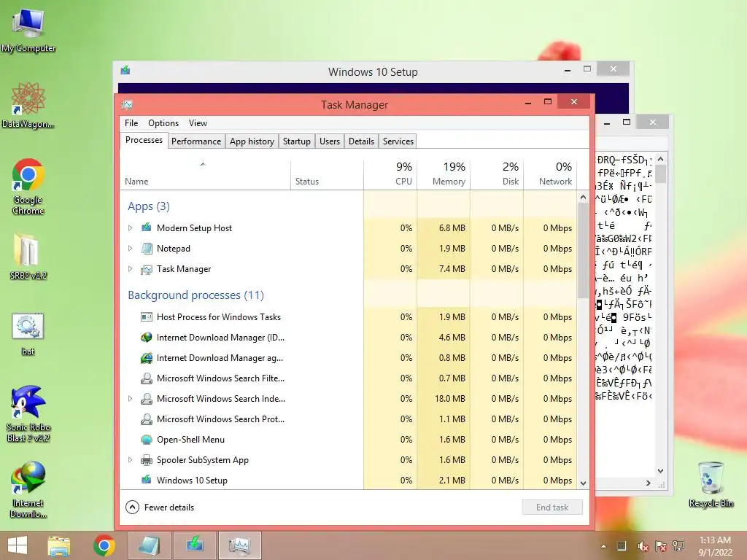Open File Explorer from the taskbar

pyautogui.click(x=58, y=545)
